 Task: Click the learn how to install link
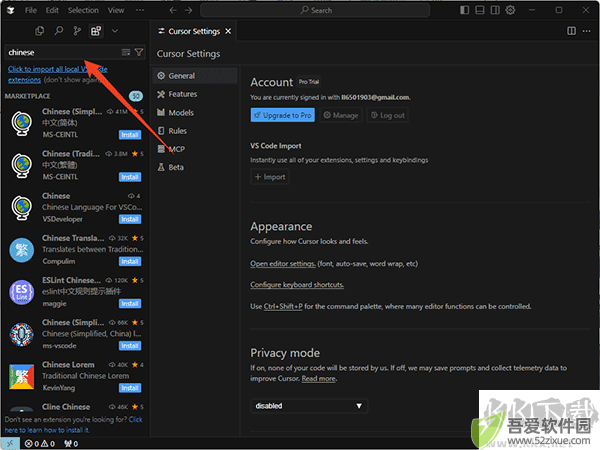(x=74, y=425)
